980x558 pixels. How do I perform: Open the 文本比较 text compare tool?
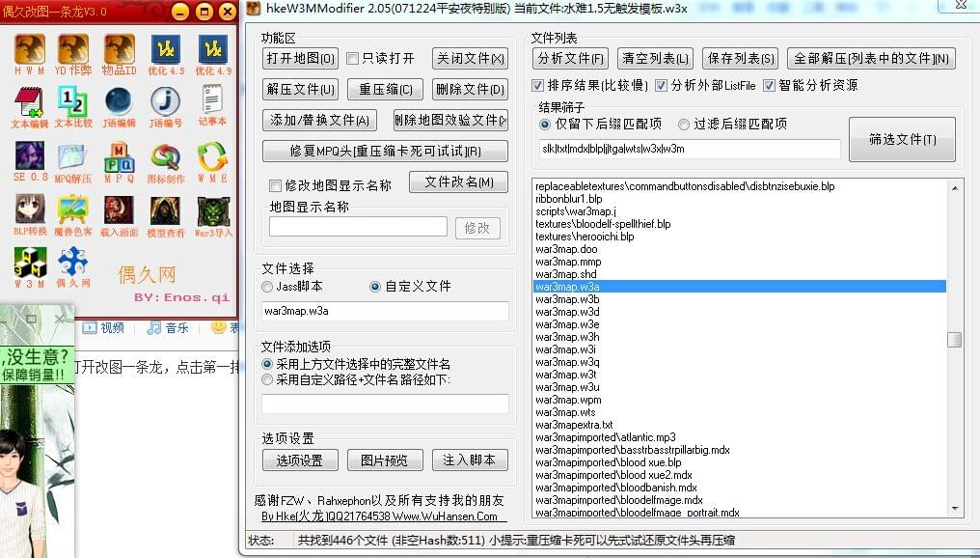[x=73, y=102]
